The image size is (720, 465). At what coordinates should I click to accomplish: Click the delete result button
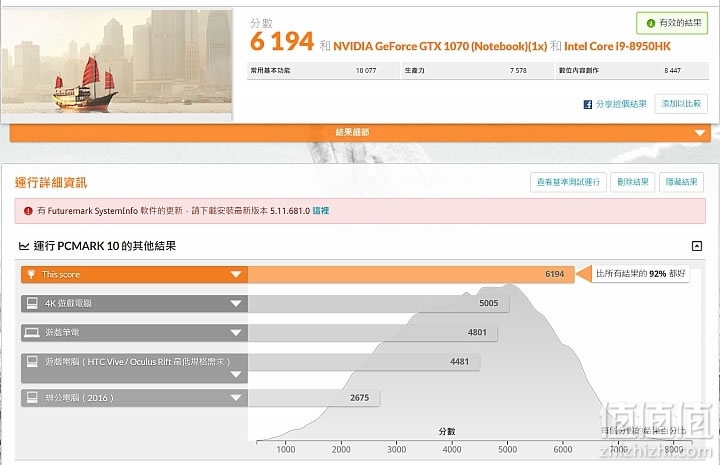coord(632,182)
